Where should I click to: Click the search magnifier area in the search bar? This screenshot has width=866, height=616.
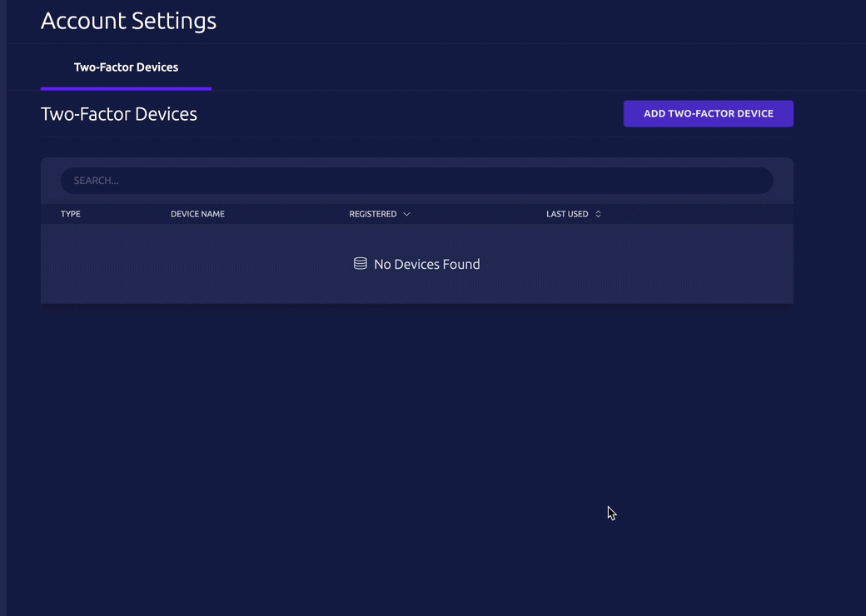click(x=76, y=181)
